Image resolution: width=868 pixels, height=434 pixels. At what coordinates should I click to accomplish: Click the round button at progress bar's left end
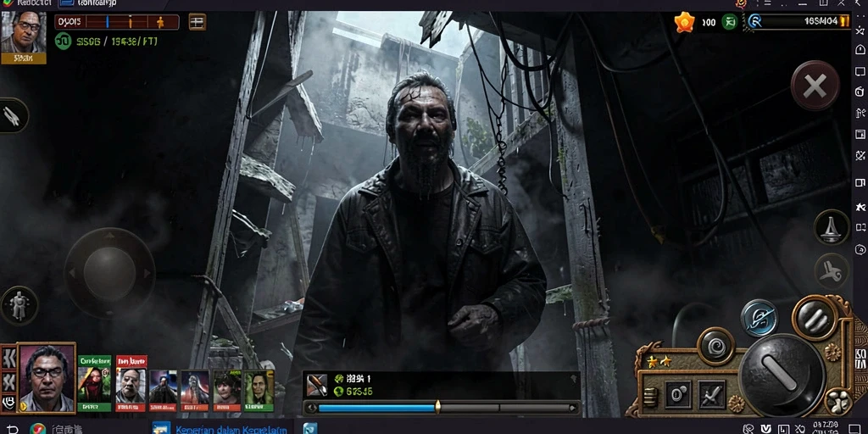click(312, 408)
